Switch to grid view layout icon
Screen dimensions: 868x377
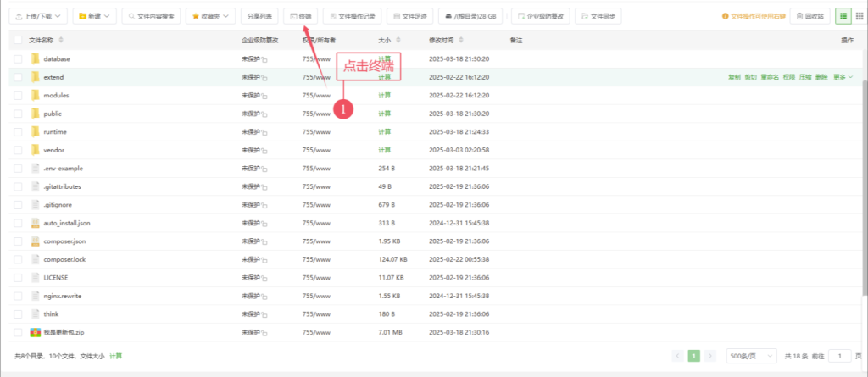860,17
